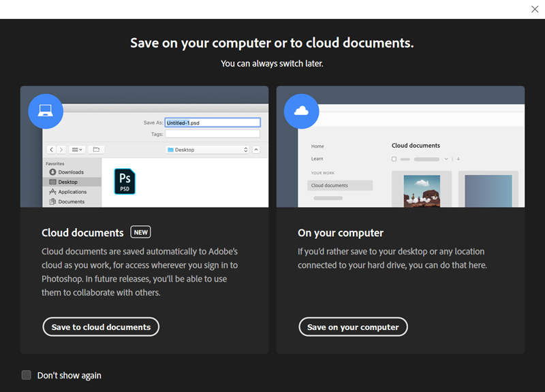Click the Save to cloud documents button
Image resolution: width=545 pixels, height=392 pixels.
pos(101,327)
